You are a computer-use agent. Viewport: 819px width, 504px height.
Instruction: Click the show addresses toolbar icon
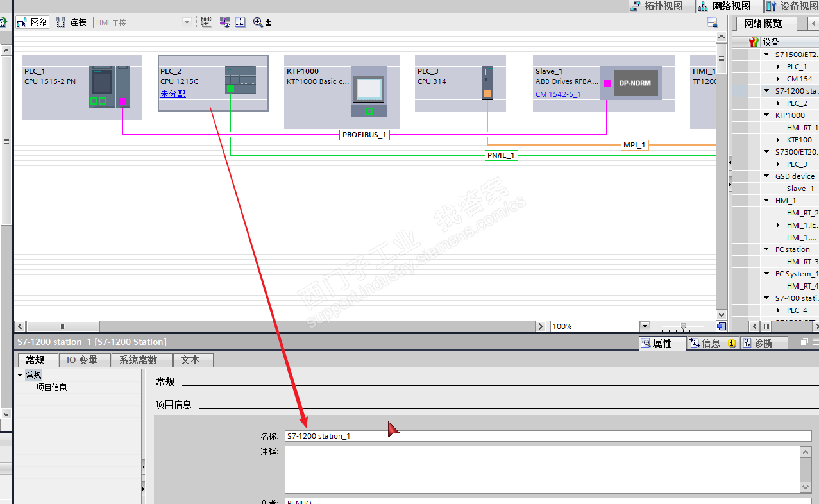tap(224, 22)
